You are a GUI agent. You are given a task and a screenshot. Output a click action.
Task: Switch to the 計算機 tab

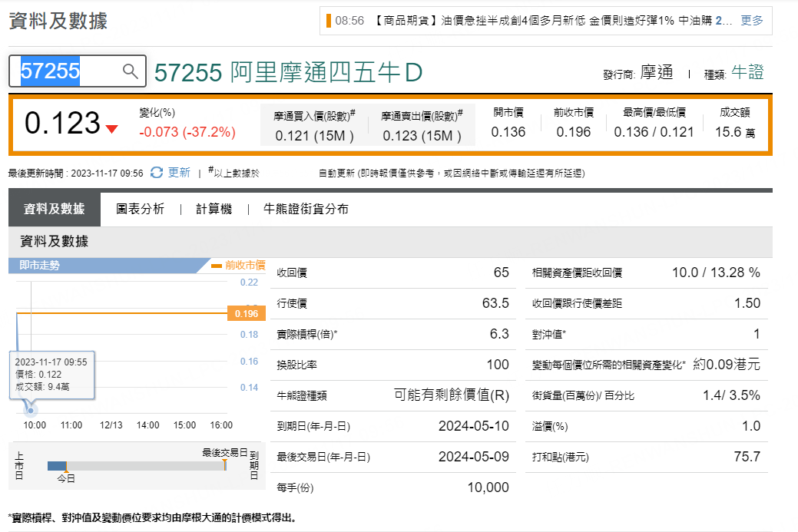(x=214, y=209)
